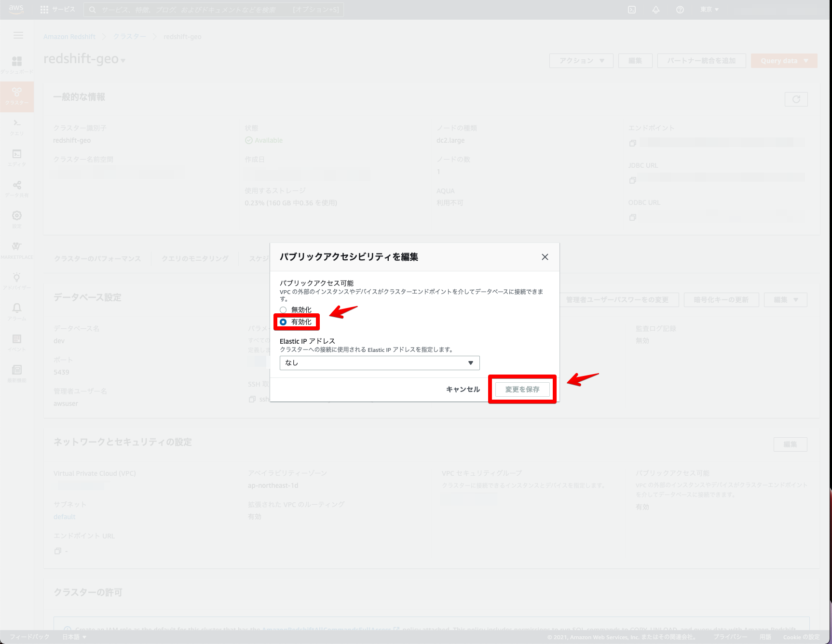832x644 pixels.
Task: Enable 有効化 for public access
Action: (284, 322)
